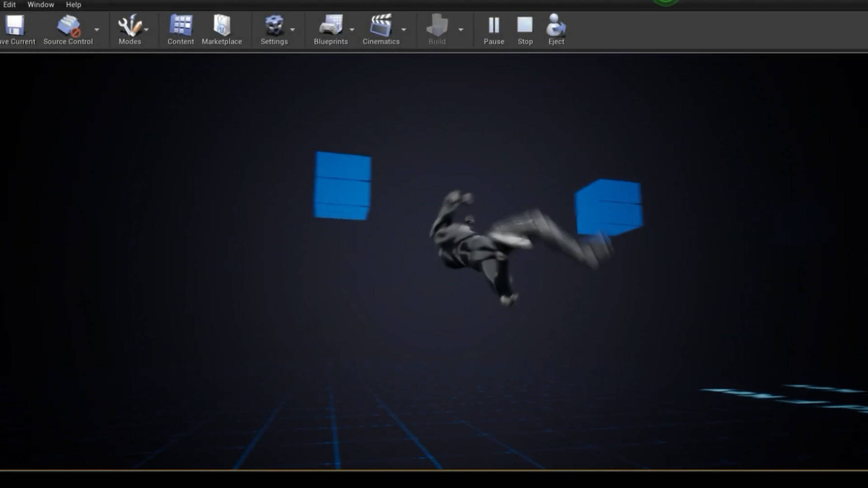Expand the Settings dropdown arrow
868x488 pixels.
pyautogui.click(x=292, y=29)
